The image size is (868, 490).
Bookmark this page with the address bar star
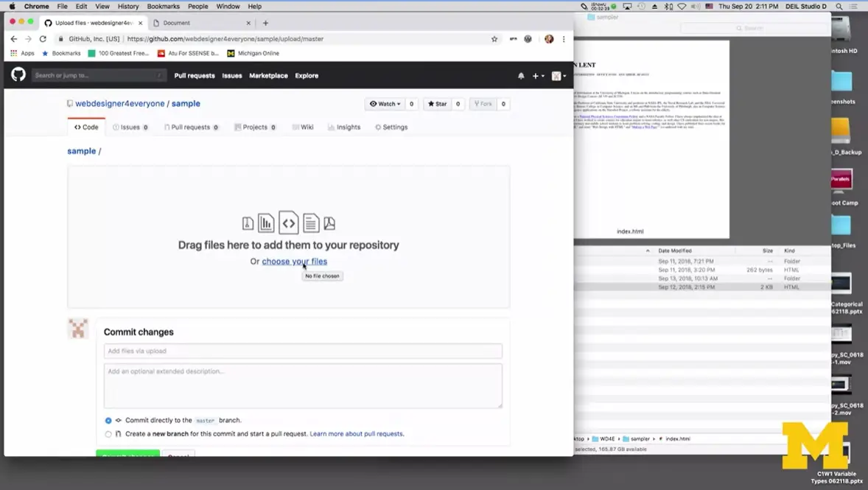[494, 38]
